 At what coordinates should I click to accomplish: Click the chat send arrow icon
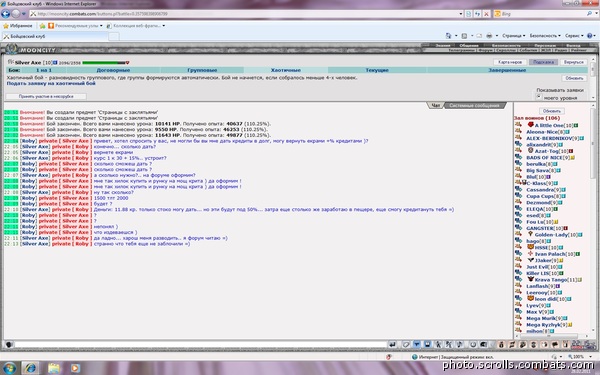pyautogui.click(x=392, y=344)
